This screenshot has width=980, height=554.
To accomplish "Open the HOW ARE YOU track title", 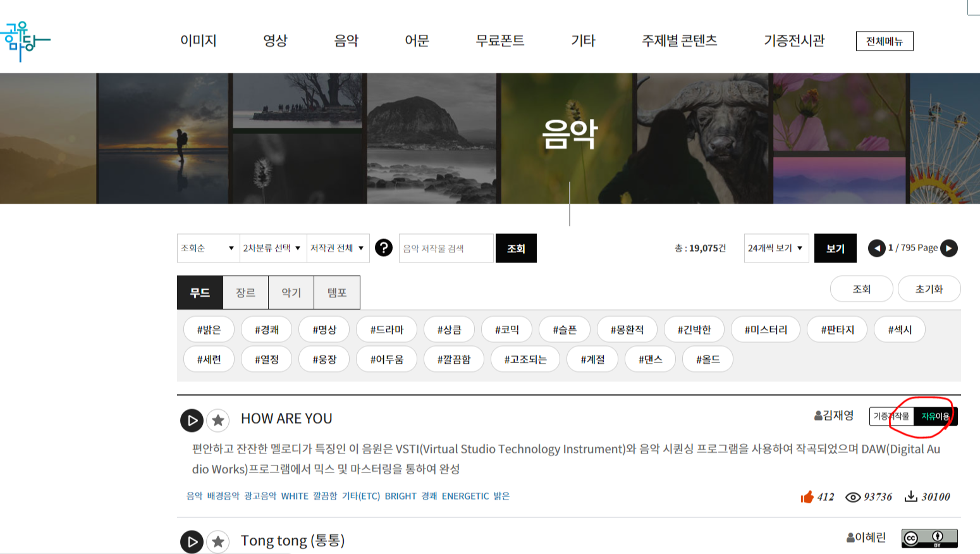I will (286, 419).
